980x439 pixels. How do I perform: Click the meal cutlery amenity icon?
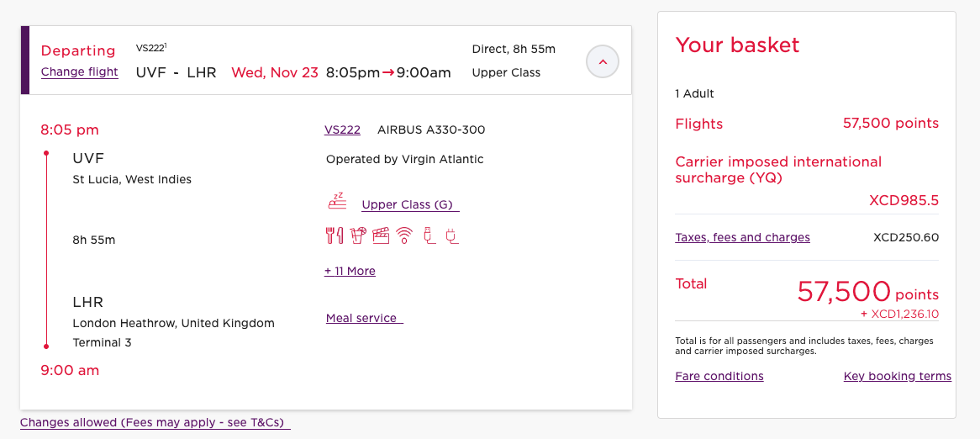pos(335,235)
